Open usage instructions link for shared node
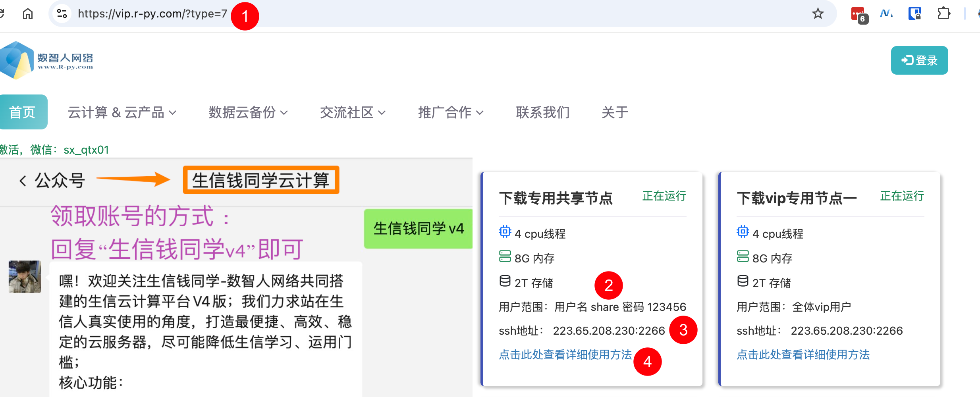 (565, 355)
